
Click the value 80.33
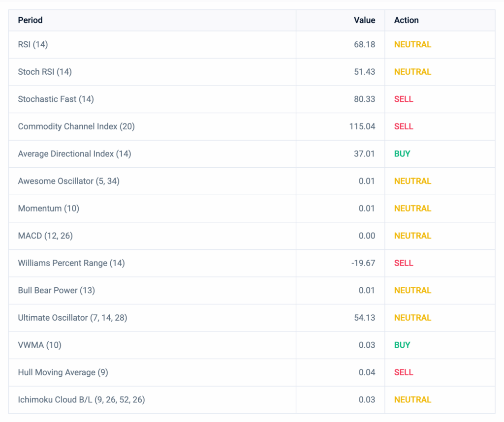(x=365, y=99)
